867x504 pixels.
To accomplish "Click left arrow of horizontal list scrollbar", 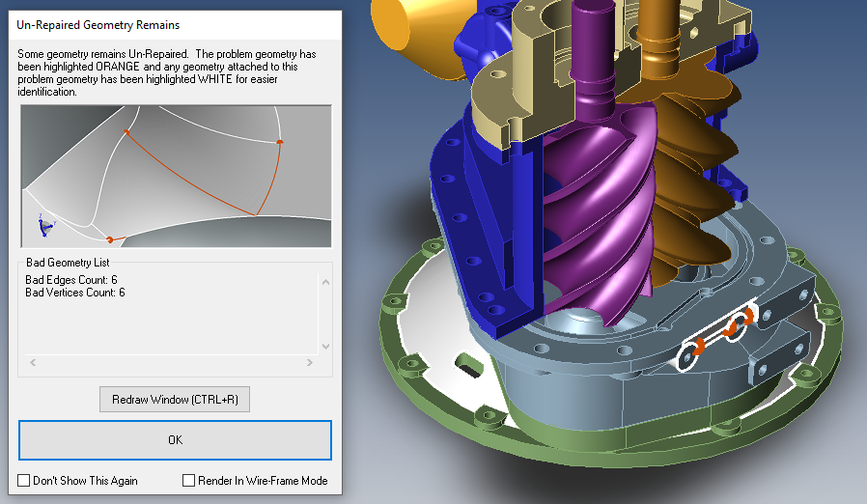I will tap(33, 362).
